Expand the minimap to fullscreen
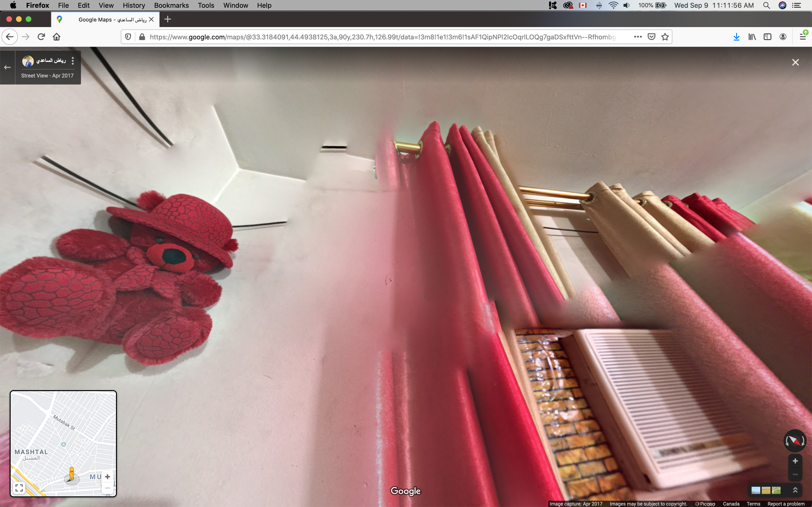Image resolution: width=812 pixels, height=507 pixels. pyautogui.click(x=20, y=487)
